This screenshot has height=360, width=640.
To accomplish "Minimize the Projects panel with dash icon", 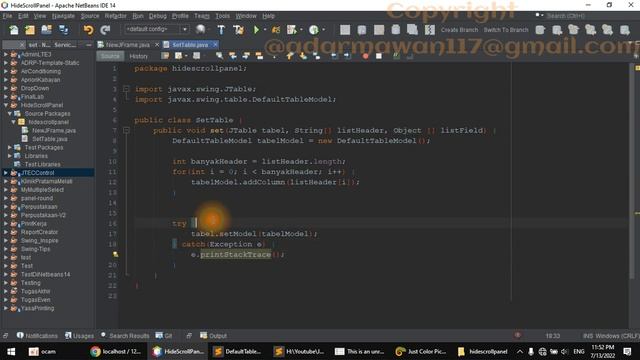I will (89, 45).
